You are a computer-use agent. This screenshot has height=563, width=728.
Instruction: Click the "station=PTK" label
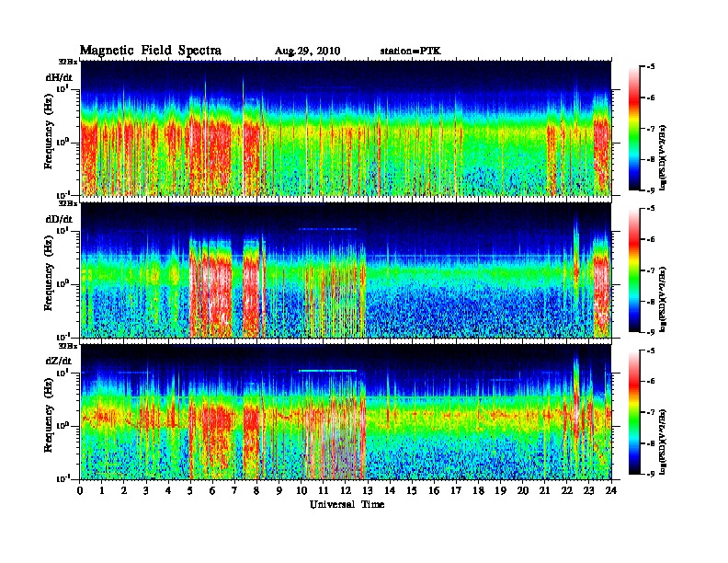coord(411,52)
